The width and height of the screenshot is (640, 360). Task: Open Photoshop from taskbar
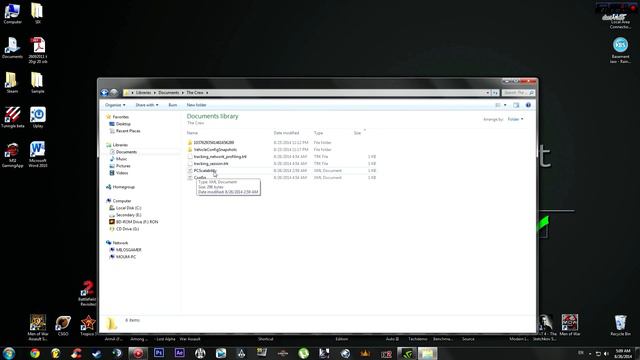[x=159, y=353]
